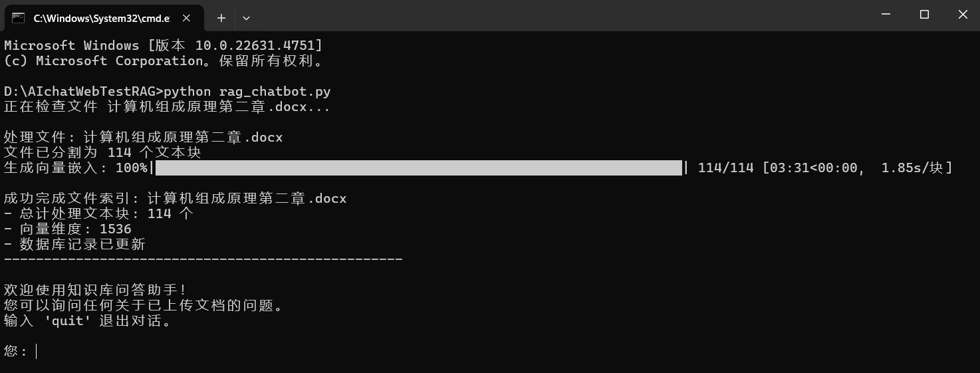Click the empty title bar area
Image resolution: width=980 pixels, height=373 pixels.
tap(558, 15)
